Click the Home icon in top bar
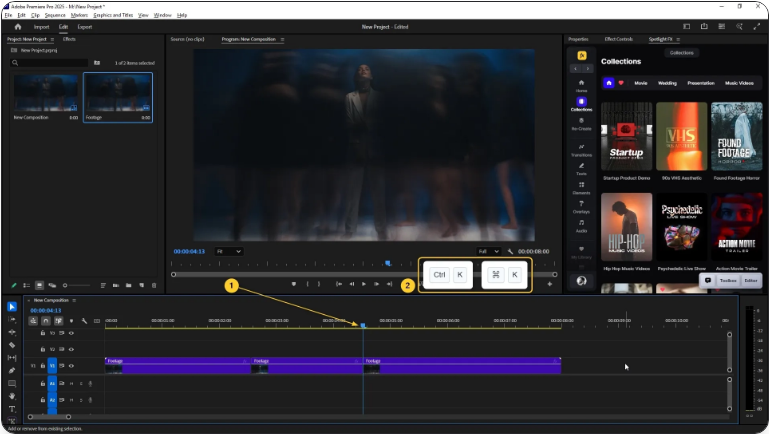The width and height of the screenshot is (769, 434). 17,27
